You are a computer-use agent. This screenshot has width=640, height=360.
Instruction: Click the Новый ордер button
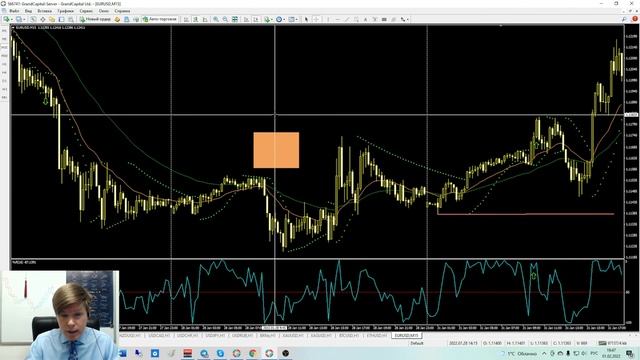pos(96,19)
